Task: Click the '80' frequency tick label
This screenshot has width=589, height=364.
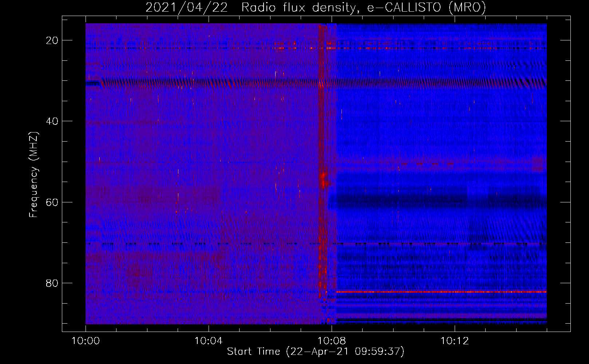Action: pyautogui.click(x=52, y=283)
